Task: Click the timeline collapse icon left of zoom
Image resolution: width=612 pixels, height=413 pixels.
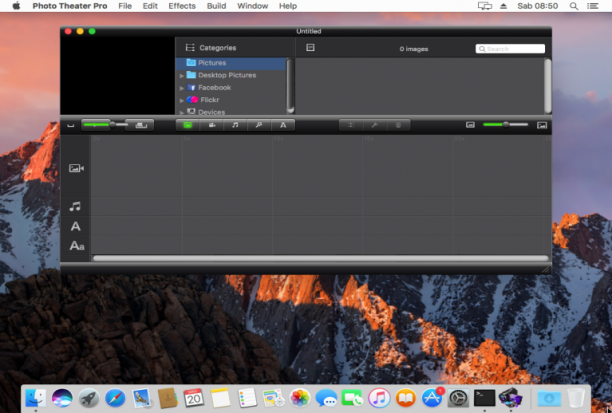Action: [x=71, y=125]
